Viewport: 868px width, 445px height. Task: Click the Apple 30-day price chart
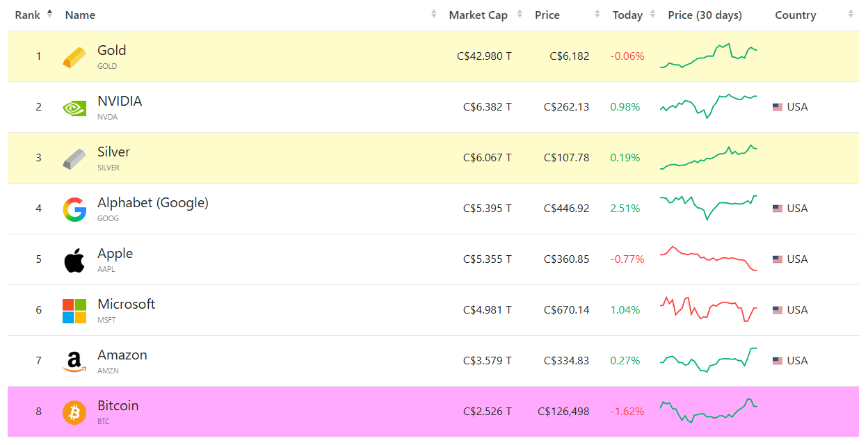[709, 258]
